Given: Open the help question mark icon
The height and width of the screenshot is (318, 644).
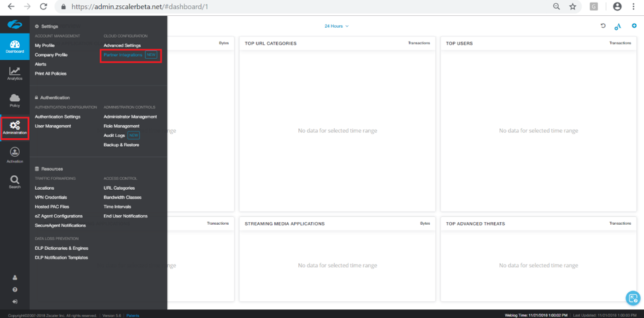Looking at the screenshot, I should 15,290.
